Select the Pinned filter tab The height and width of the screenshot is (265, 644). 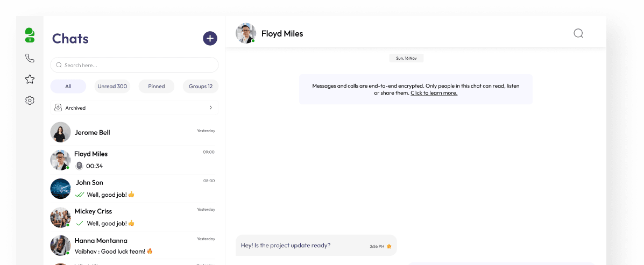pos(157,87)
